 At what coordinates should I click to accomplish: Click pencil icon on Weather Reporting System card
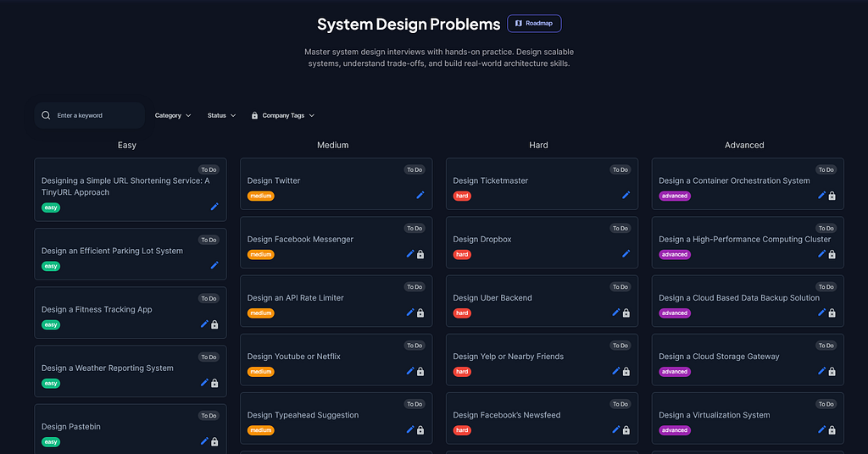point(204,383)
